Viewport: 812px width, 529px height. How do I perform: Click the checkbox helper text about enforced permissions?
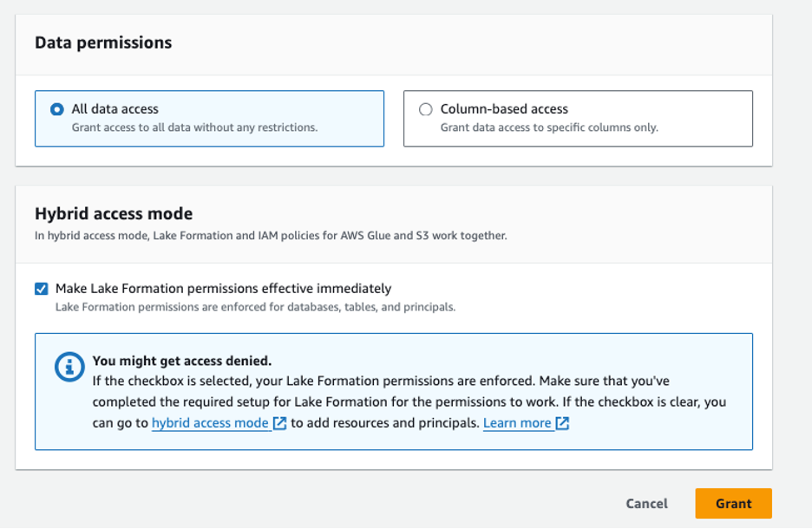click(255, 307)
